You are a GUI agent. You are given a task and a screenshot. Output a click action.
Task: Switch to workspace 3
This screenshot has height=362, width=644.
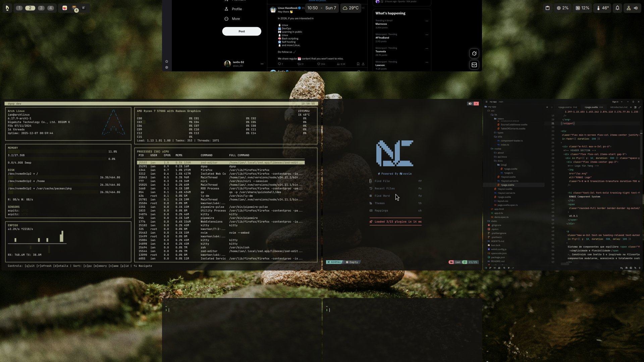[x=41, y=8]
